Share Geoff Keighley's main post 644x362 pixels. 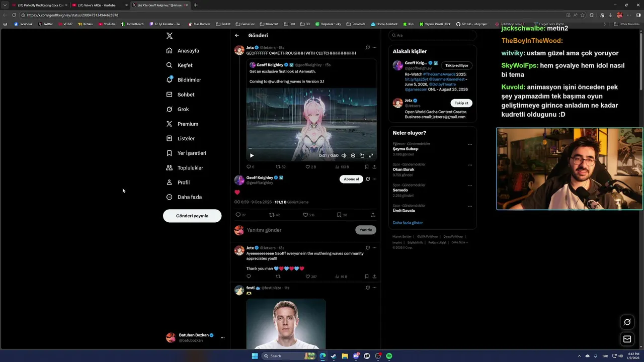tap(373, 215)
